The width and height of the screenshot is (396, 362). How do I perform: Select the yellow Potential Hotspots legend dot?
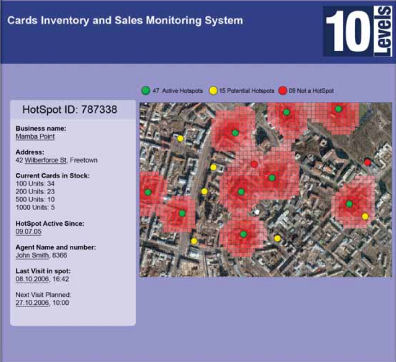point(213,90)
